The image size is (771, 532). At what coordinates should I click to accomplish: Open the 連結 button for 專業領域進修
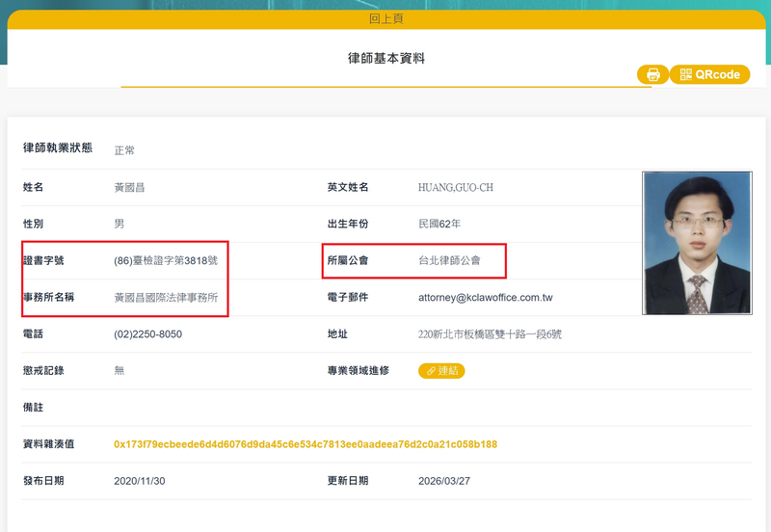pyautogui.click(x=441, y=371)
